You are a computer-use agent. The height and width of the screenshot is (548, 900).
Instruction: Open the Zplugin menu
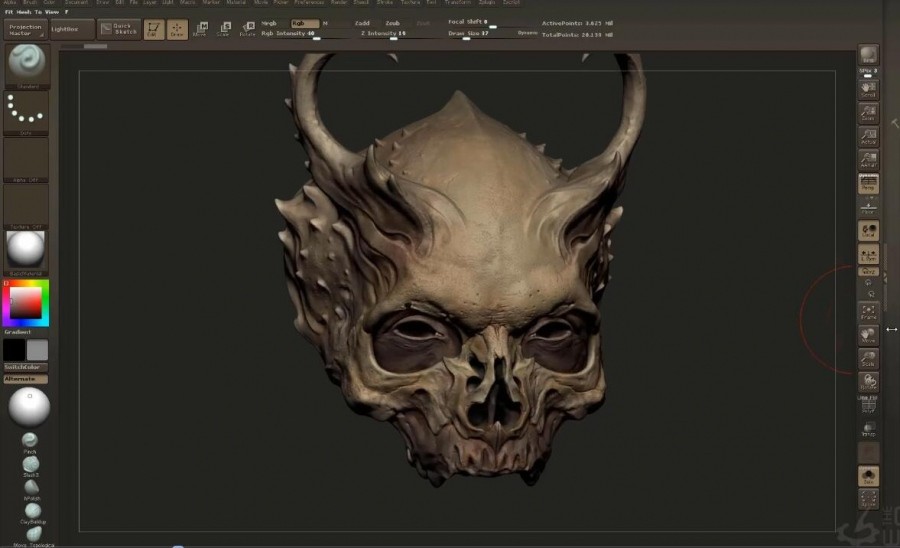[486, 2]
